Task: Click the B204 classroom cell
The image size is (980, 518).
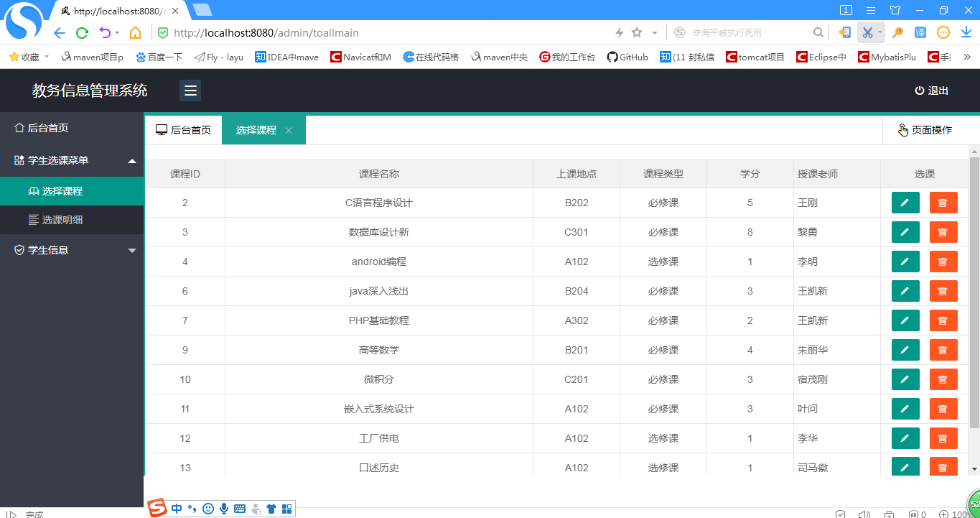Action: [x=577, y=291]
